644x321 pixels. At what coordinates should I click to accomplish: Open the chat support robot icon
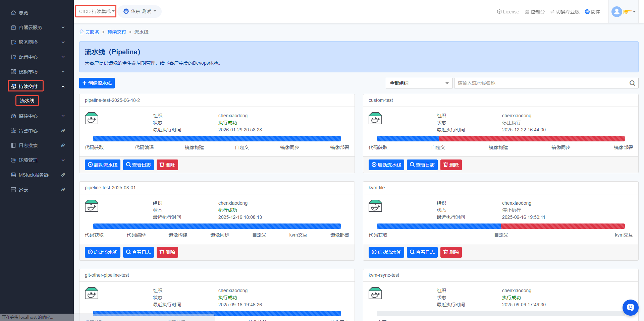tap(630, 307)
